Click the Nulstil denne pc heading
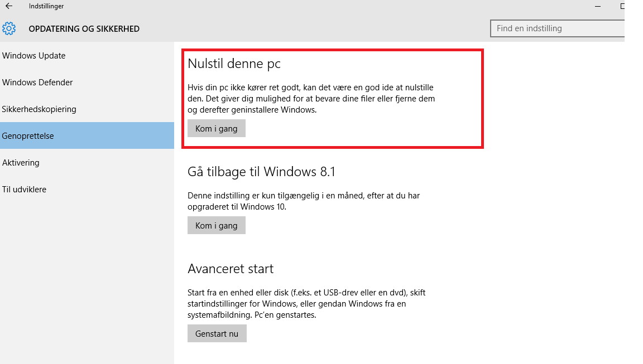 click(x=234, y=64)
